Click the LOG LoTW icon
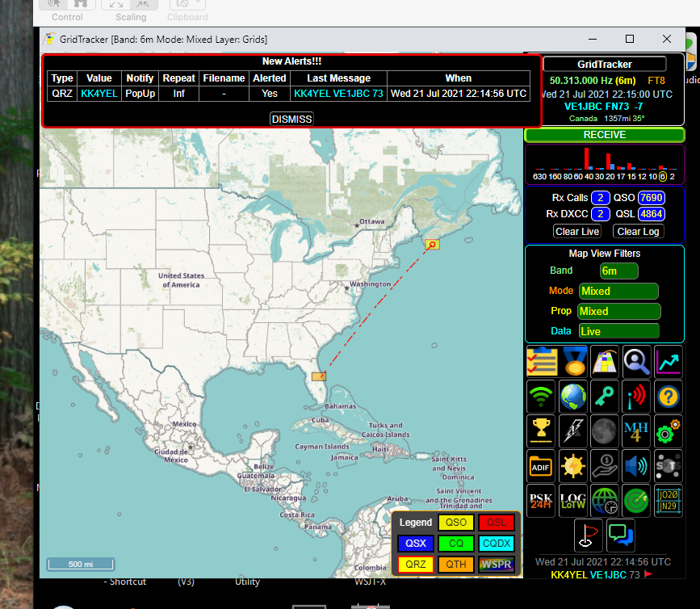Screen dimensions: 700x609 pos(573,501)
